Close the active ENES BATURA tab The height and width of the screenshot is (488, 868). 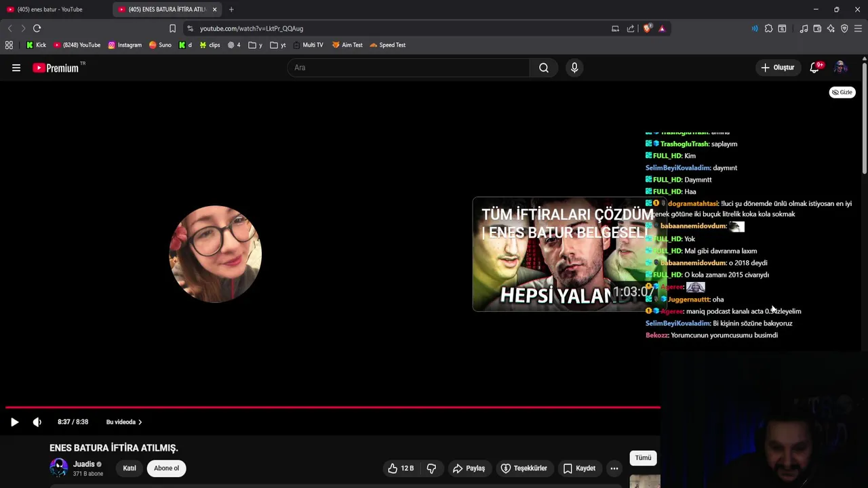(215, 9)
